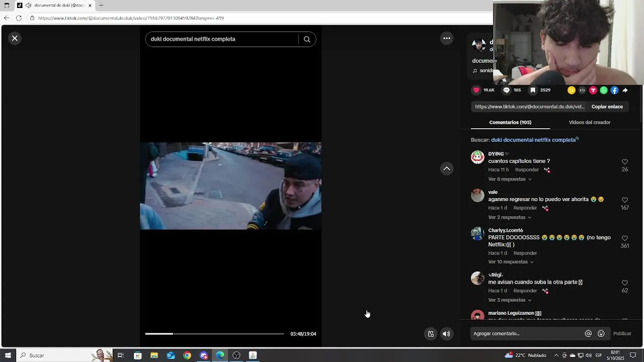
Task: Click the comments panel scrollbar
Action: click(x=641, y=103)
